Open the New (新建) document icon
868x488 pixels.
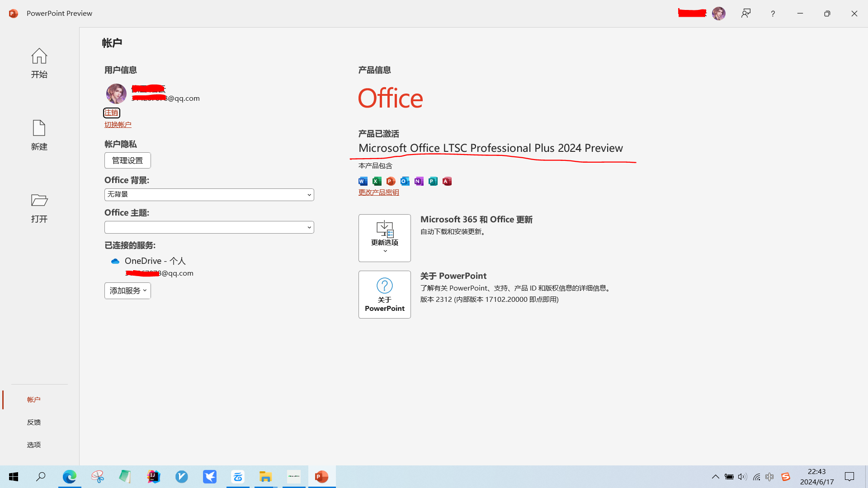click(x=39, y=128)
